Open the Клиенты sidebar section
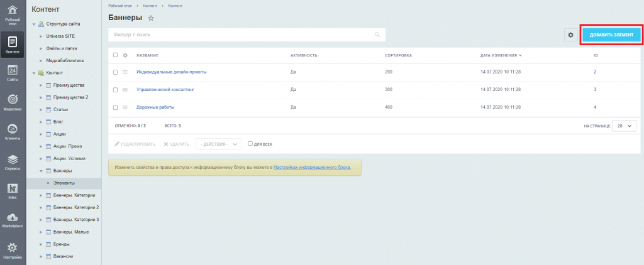 tap(13, 132)
